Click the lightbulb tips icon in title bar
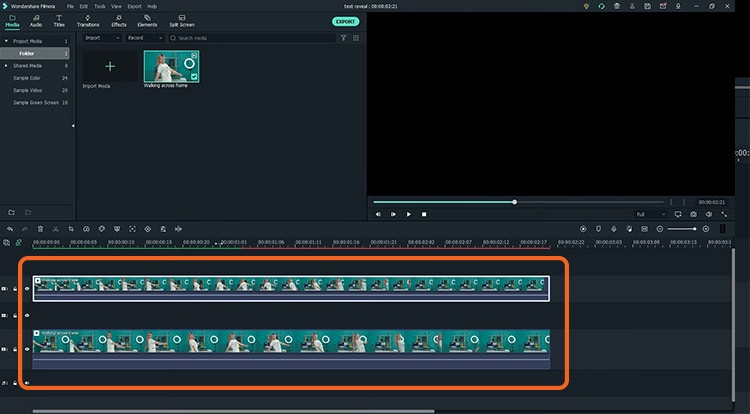750x414 pixels. 586,6
